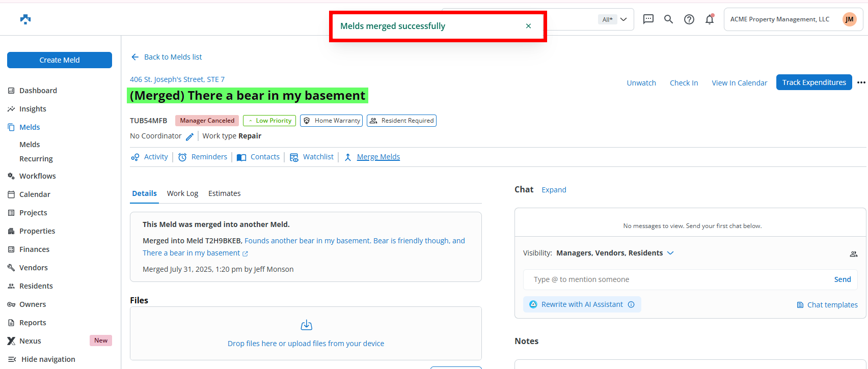The height and width of the screenshot is (369, 868).
Task: Click the search magnifier icon
Action: click(668, 19)
